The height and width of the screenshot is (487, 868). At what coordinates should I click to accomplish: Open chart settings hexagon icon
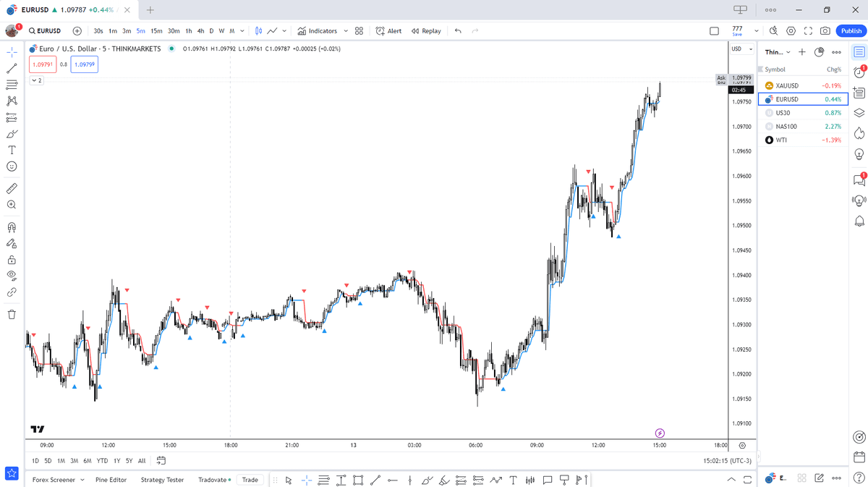pyautogui.click(x=791, y=31)
